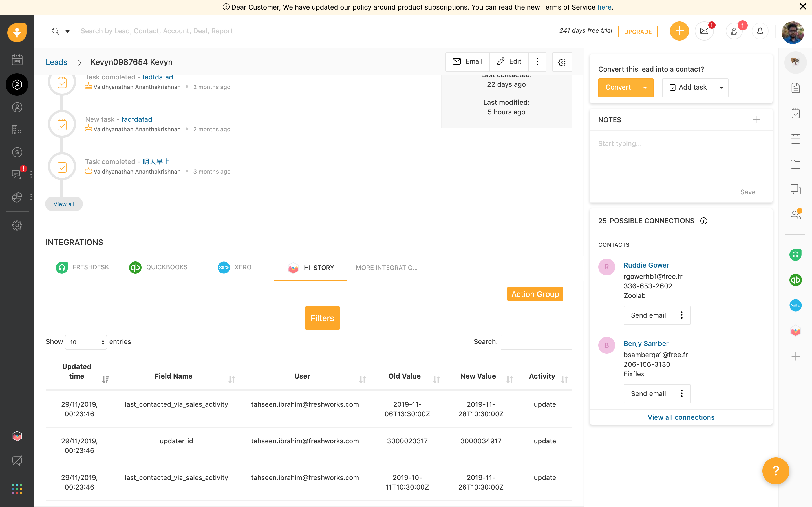Open the email inbox icon in header
812x507 pixels.
click(704, 31)
